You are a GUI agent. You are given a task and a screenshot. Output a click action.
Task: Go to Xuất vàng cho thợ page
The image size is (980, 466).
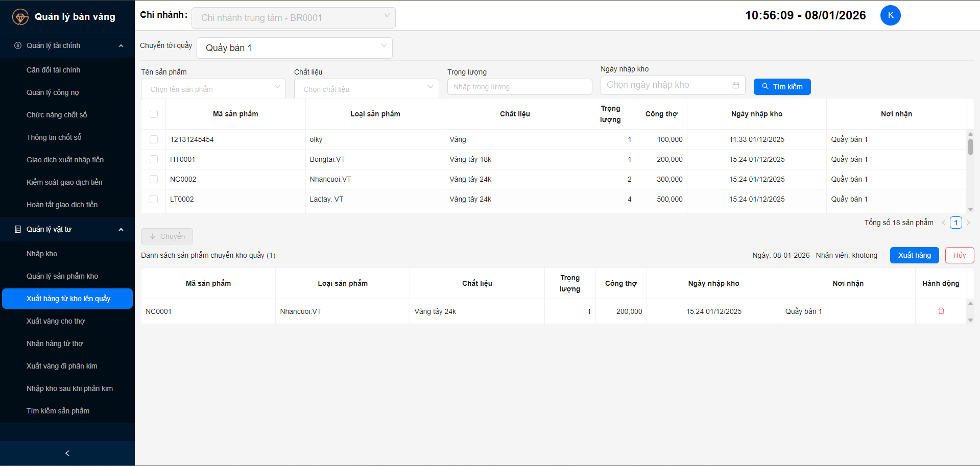click(x=56, y=321)
